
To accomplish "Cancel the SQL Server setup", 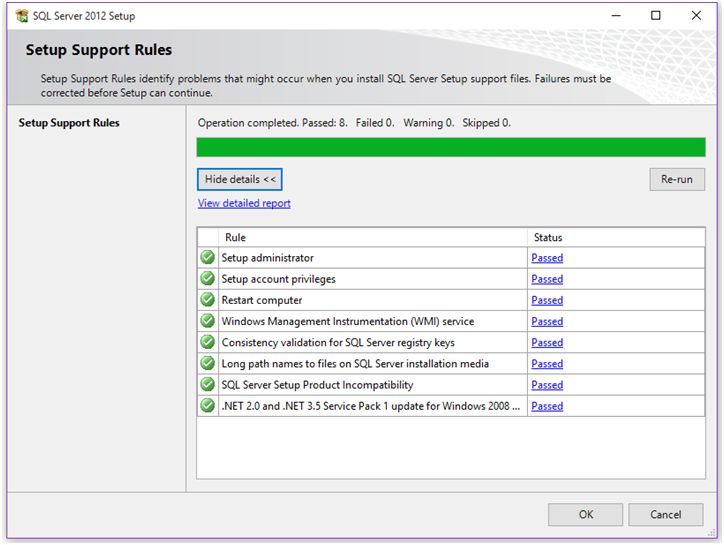I will point(666,514).
